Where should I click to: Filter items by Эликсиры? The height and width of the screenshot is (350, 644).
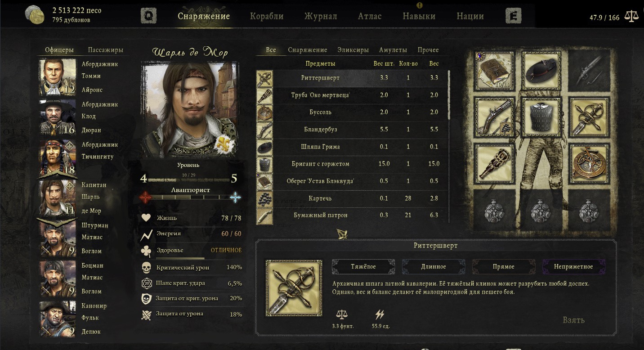[x=353, y=50]
